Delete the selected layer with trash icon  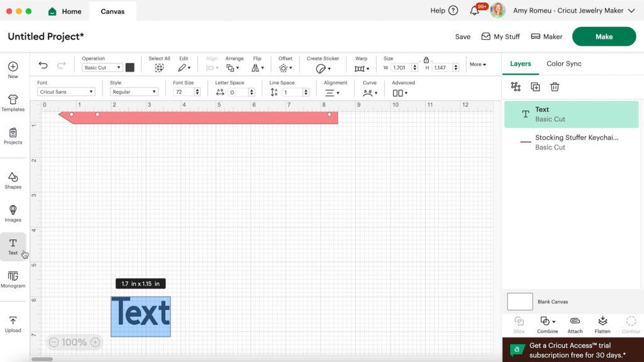[x=555, y=87]
